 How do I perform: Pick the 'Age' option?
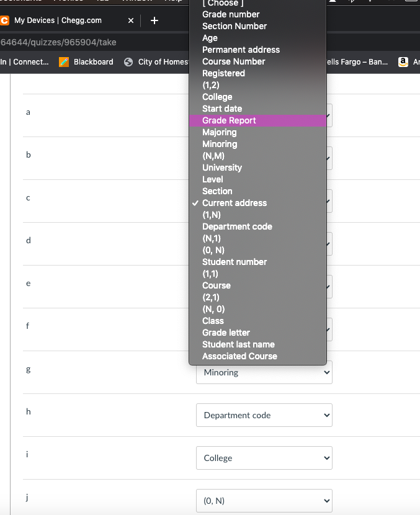[x=258, y=38]
